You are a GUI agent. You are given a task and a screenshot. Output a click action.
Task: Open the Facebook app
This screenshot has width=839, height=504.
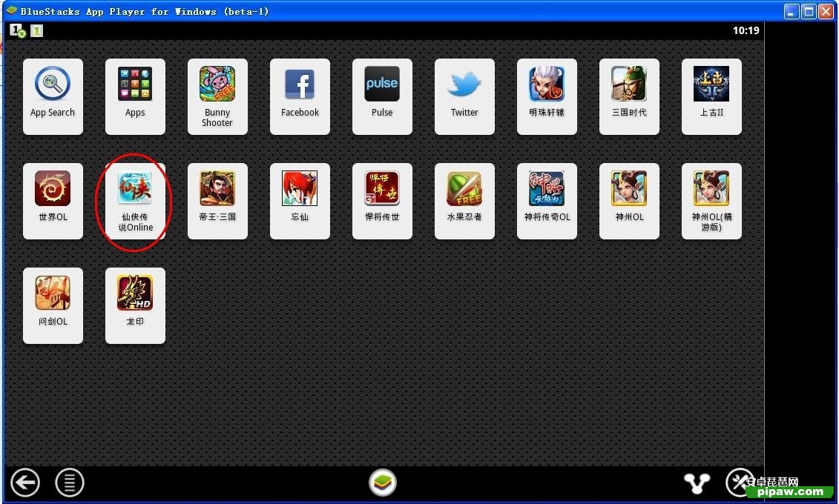(x=300, y=96)
